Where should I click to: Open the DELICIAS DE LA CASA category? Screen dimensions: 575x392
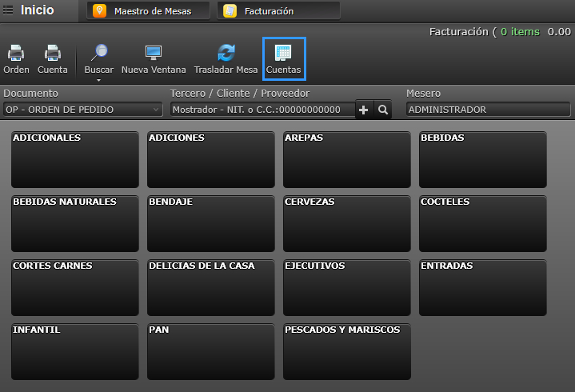[x=211, y=287]
